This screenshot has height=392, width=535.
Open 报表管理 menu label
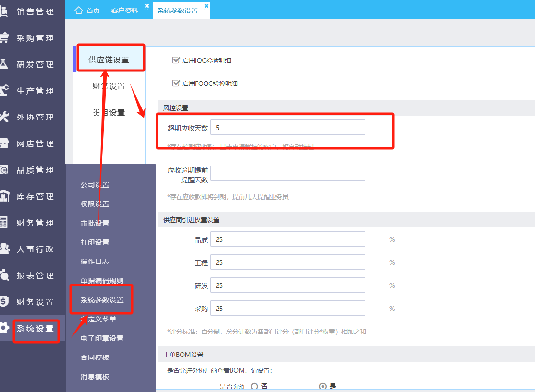coord(35,275)
